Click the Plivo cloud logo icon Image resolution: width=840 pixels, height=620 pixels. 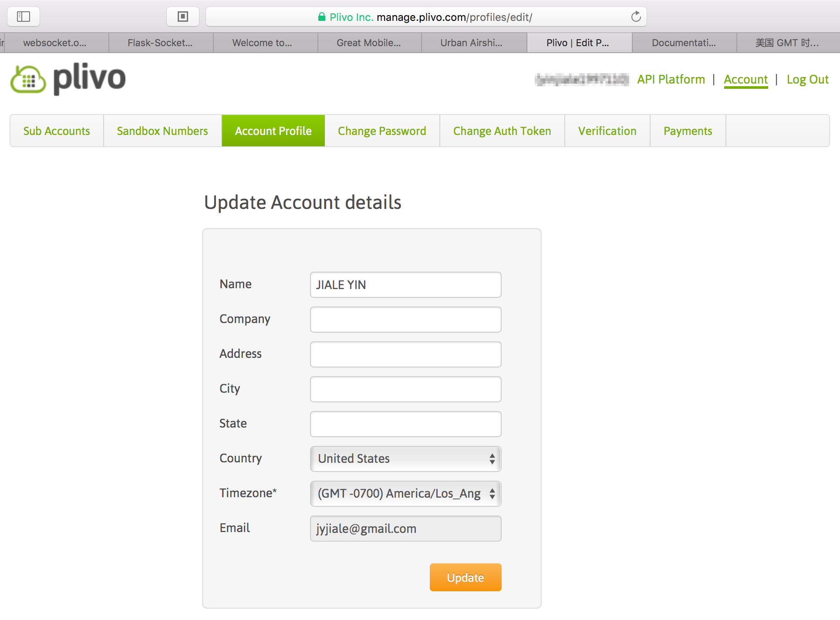(28, 79)
